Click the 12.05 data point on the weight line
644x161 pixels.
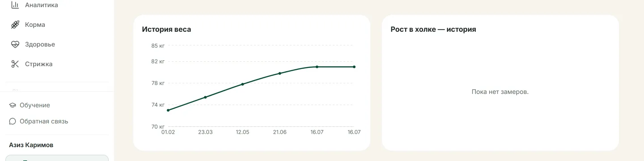(242, 84)
